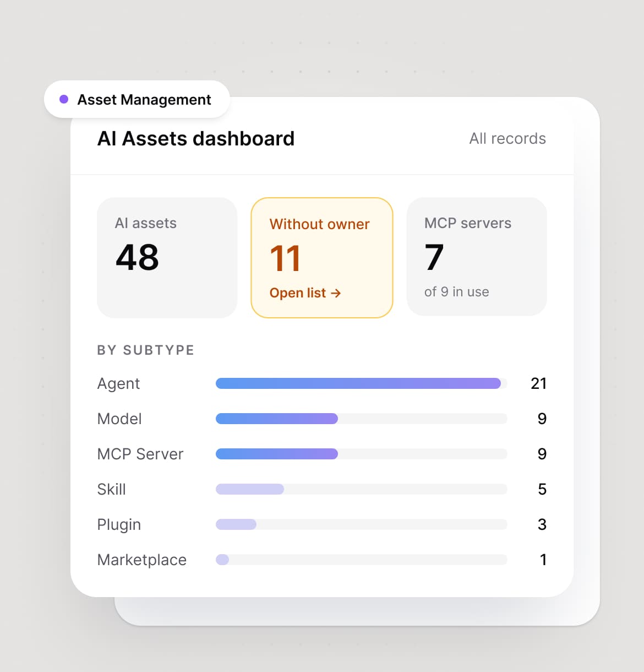Click the 'of 9 in use' text
This screenshot has height=672, width=644.
click(457, 292)
